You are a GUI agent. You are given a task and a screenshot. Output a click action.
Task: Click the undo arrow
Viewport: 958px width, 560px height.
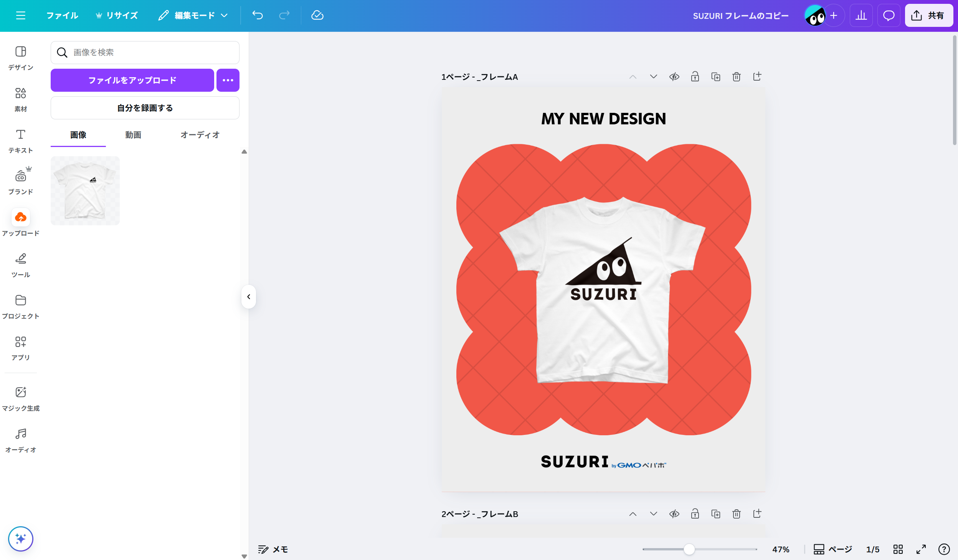(258, 15)
